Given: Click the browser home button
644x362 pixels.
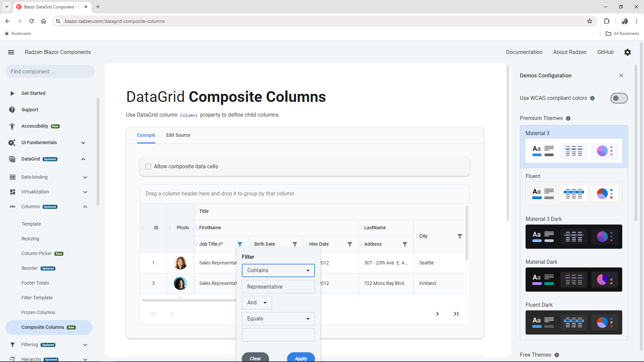Looking at the screenshot, I should [x=44, y=21].
